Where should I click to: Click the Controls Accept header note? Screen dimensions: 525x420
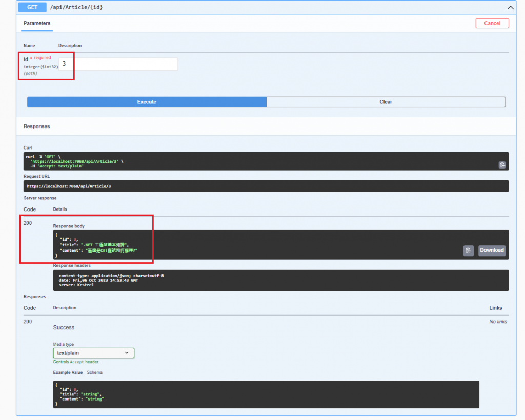tap(76, 362)
